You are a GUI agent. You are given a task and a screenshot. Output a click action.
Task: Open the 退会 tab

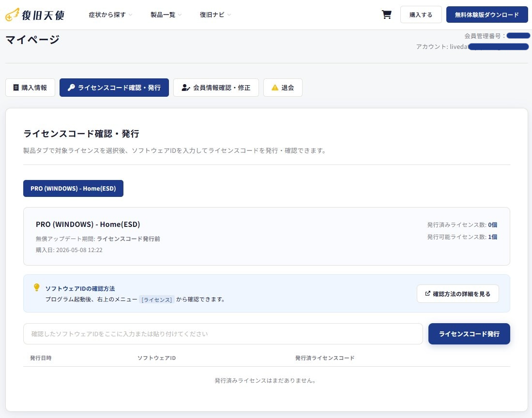point(283,88)
